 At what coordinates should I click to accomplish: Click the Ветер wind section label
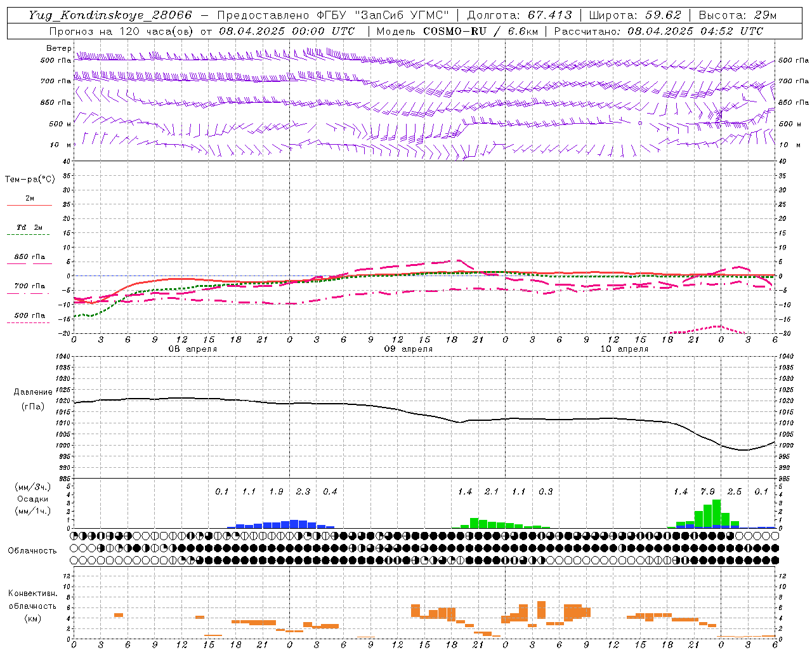point(59,48)
